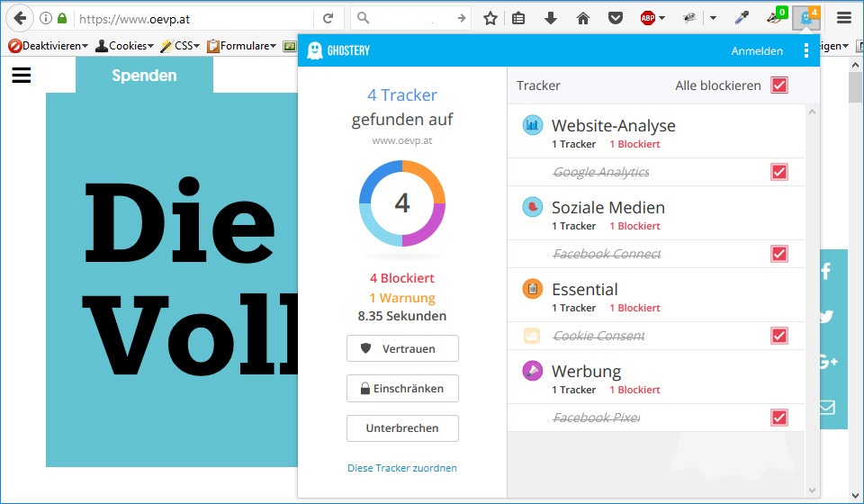Click the Unterbrechen button
Image resolution: width=864 pixels, height=504 pixels.
coord(402,428)
